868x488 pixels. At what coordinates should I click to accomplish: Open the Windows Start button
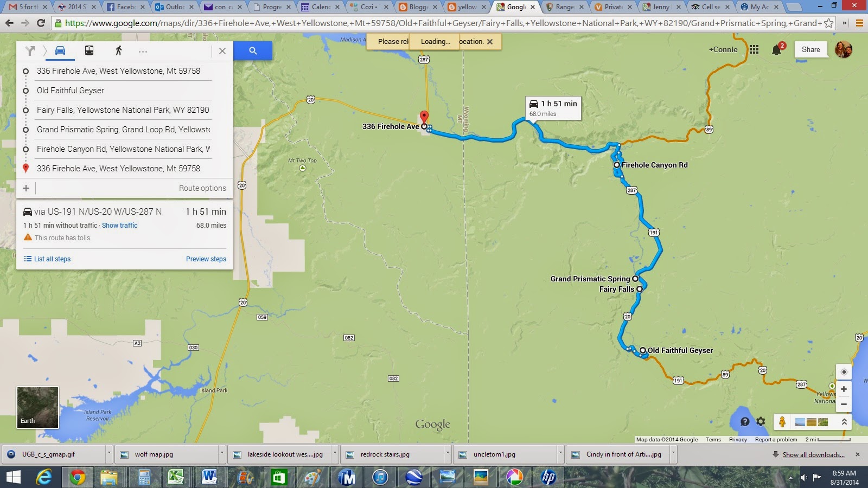click(x=12, y=477)
